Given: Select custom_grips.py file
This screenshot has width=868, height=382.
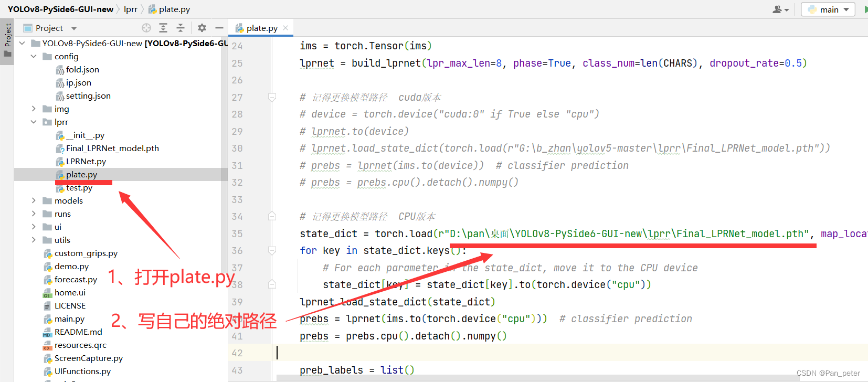Looking at the screenshot, I should click(x=86, y=253).
